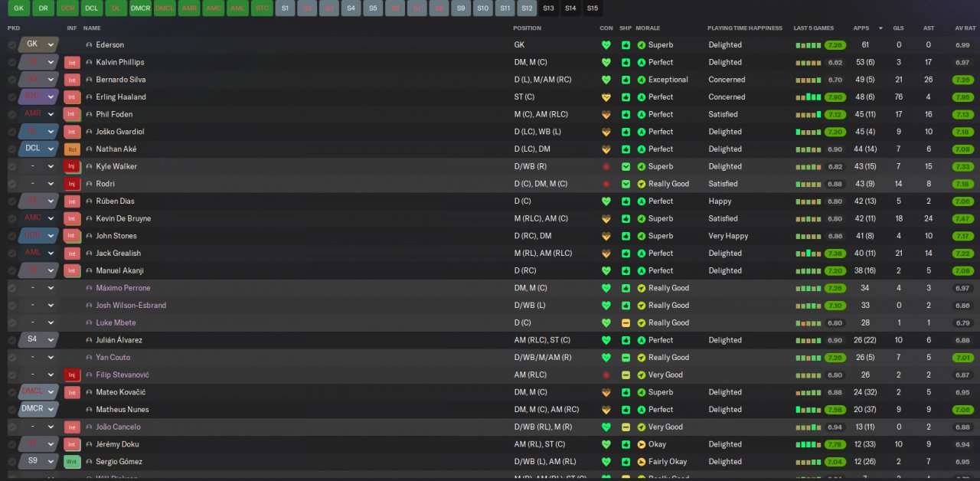This screenshot has width=980, height=481.
Task: Click Filip Stevanović's Inj status badge
Action: point(72,375)
